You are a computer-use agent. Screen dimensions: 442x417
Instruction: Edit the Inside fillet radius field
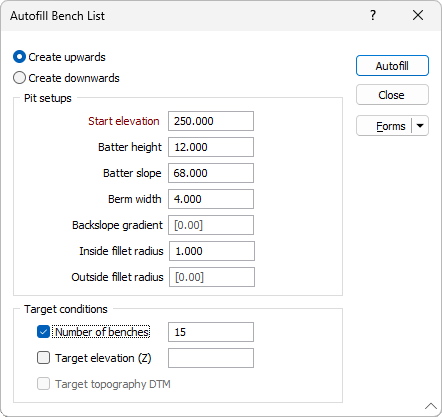(212, 251)
